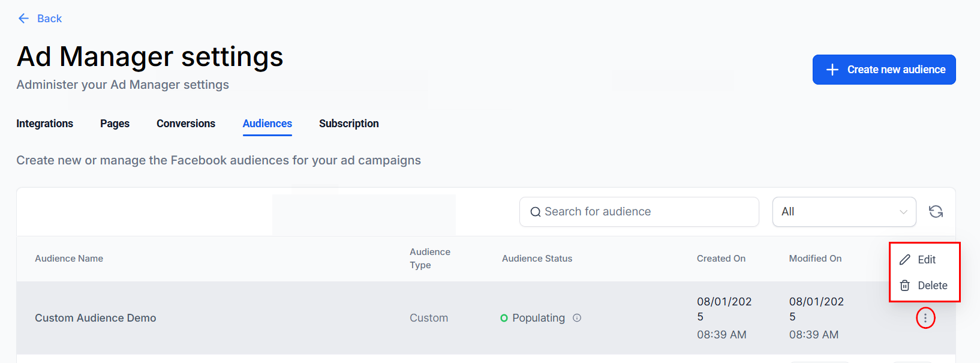Screen dimensions: 980x363
Task: Open the Pages tab
Action: pos(115,124)
